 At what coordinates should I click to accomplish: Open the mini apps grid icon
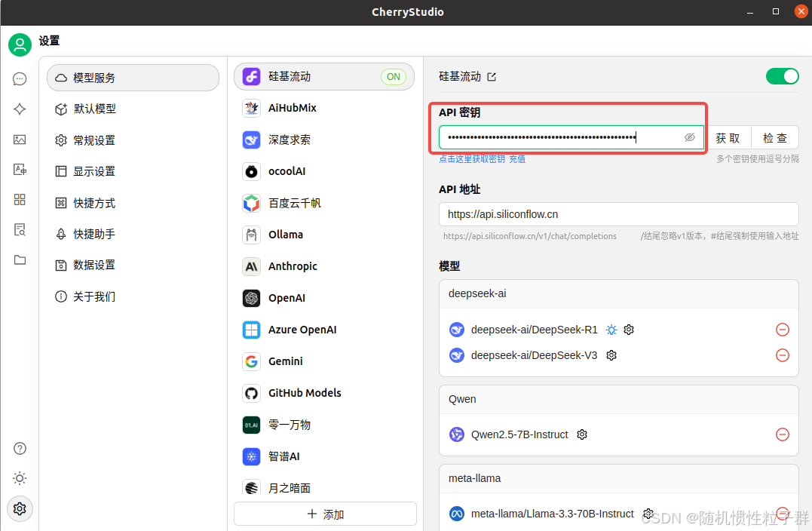point(20,199)
